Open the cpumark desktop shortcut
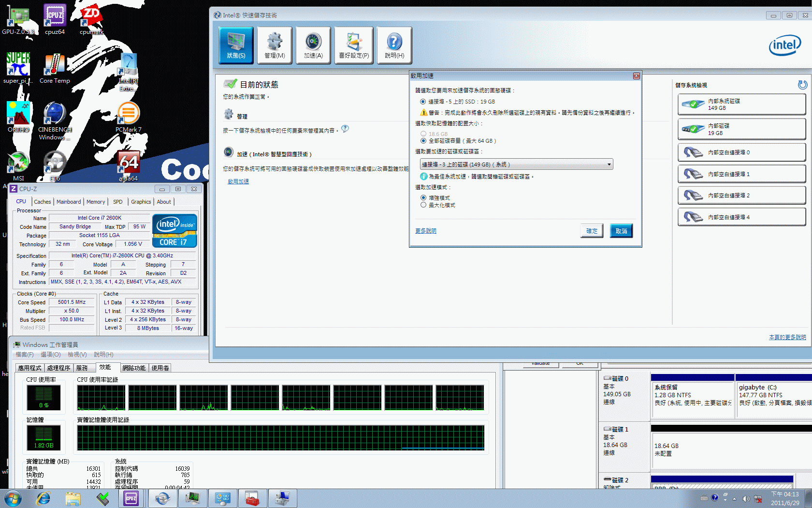The image size is (812, 508). 91,20
